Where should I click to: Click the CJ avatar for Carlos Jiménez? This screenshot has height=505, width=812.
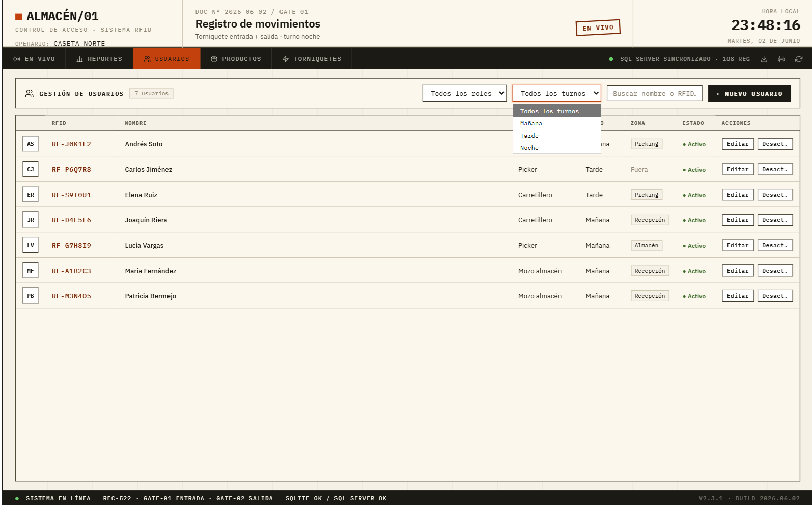pyautogui.click(x=31, y=169)
